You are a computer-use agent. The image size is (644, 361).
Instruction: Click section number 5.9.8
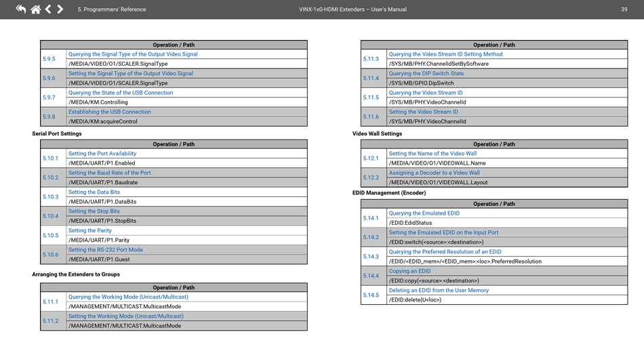pyautogui.click(x=49, y=117)
